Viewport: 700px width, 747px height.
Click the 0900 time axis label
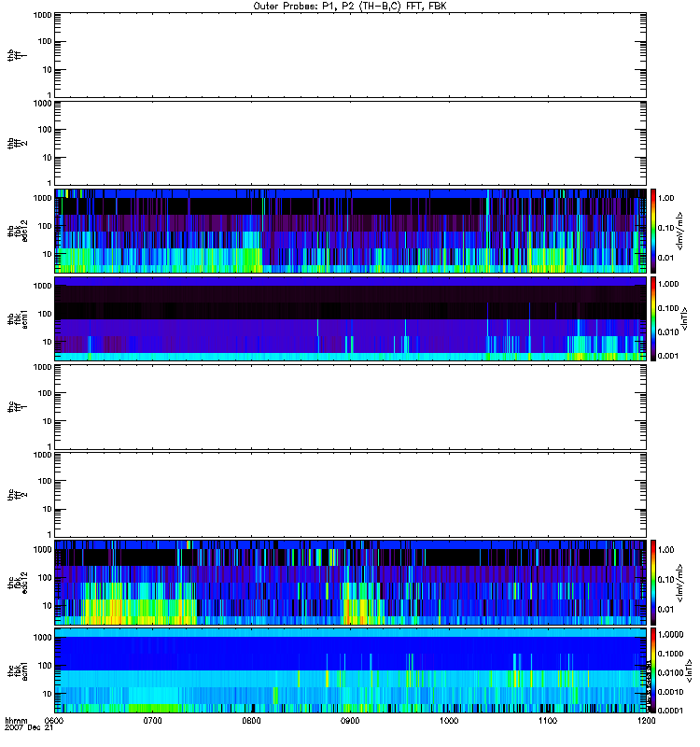coord(350,721)
